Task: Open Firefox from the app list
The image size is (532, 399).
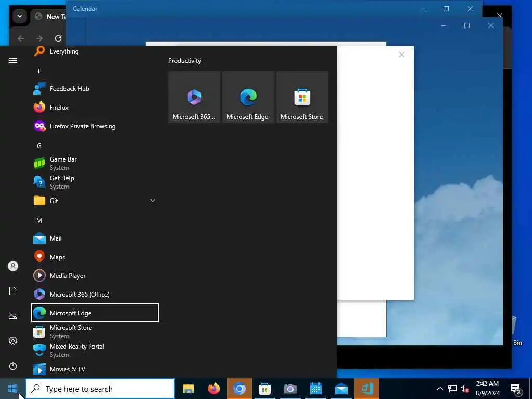Action: pyautogui.click(x=95, y=108)
